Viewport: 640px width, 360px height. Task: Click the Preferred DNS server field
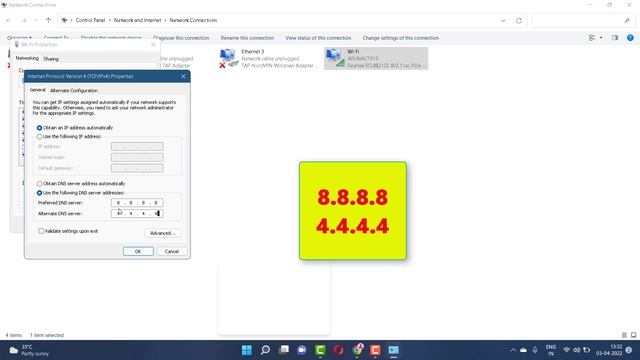pos(137,203)
